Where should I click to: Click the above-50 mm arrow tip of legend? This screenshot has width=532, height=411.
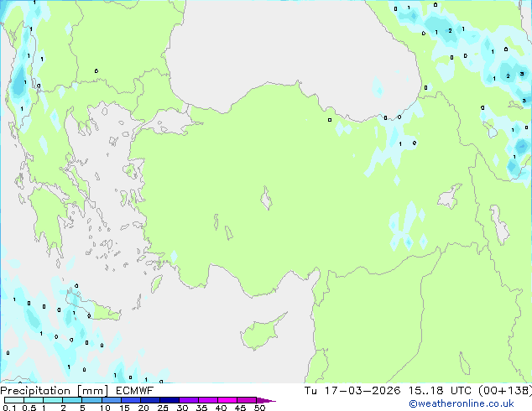[x=266, y=401]
